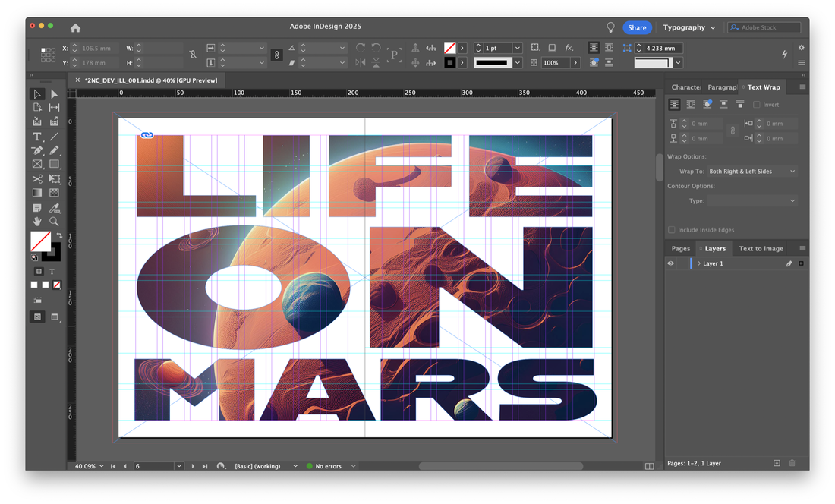Switch to the Character tab
835x504 pixels.
[686, 87]
